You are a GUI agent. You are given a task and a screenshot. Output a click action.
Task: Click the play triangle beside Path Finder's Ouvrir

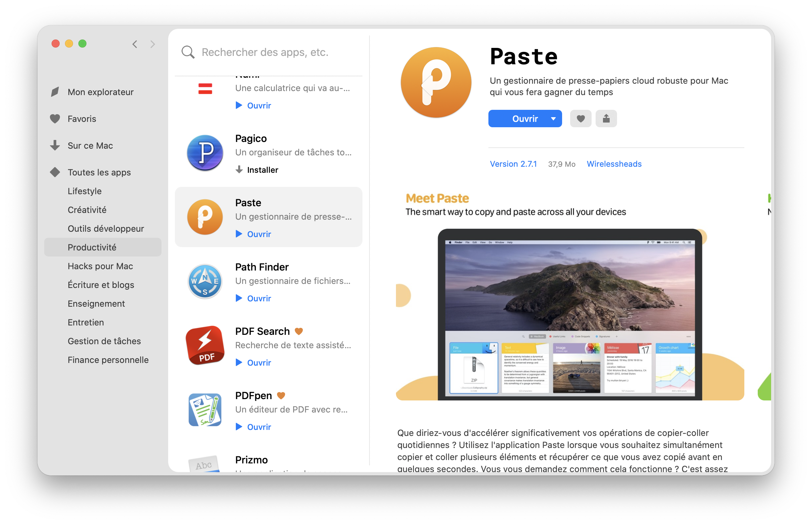click(239, 298)
